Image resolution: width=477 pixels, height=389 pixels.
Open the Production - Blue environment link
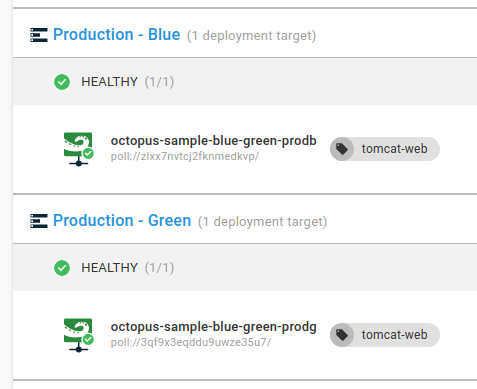tap(117, 34)
